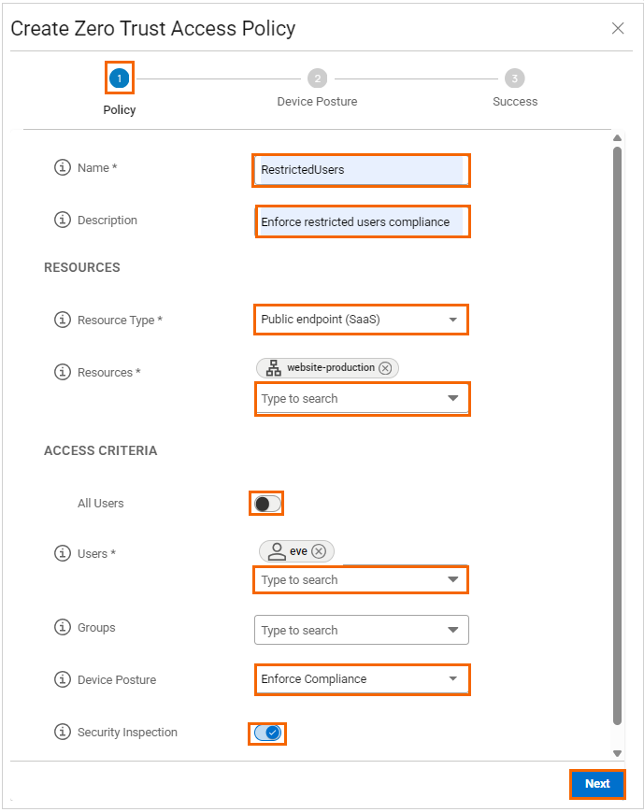Enable the All Users toggle
Image resolution: width=644 pixels, height=812 pixels.
[x=266, y=504]
